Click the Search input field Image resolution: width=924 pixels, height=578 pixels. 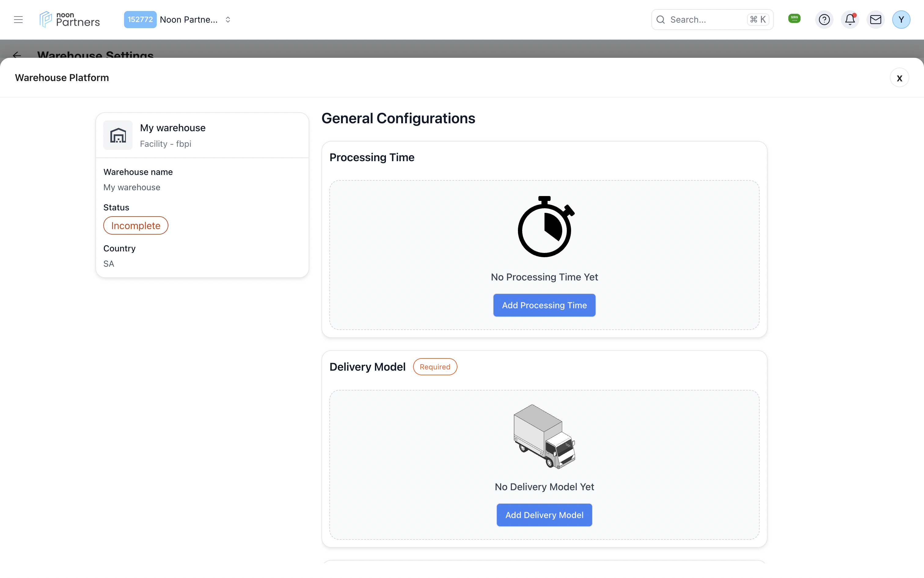pos(712,20)
